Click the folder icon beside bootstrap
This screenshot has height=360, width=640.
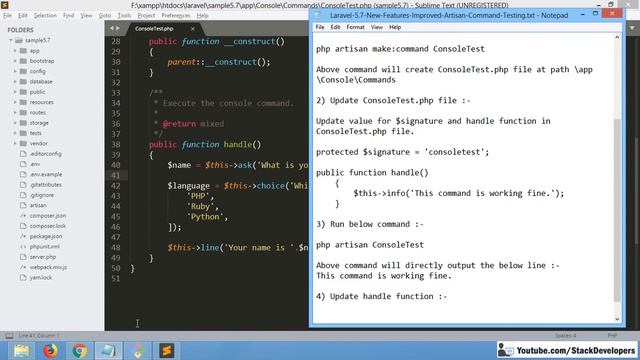coord(23,61)
